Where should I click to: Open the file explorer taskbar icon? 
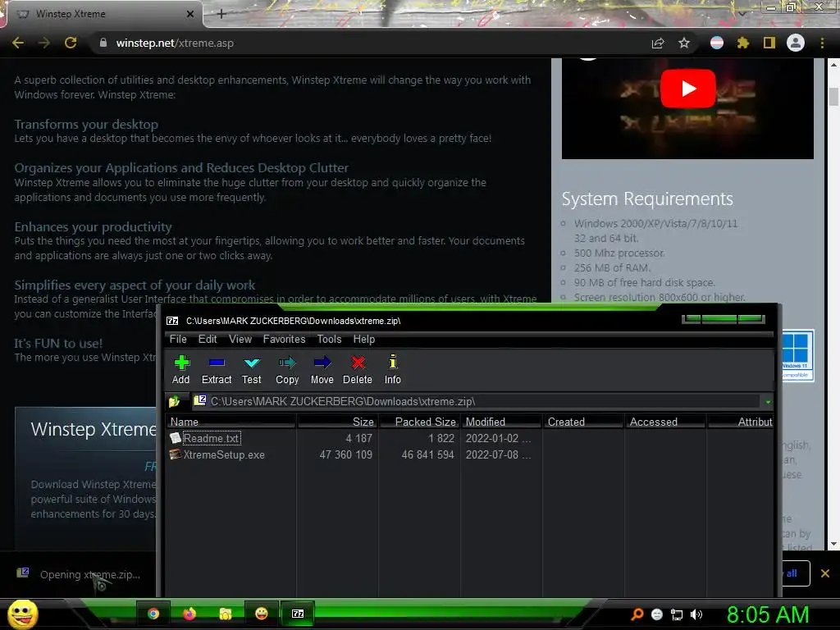226,614
